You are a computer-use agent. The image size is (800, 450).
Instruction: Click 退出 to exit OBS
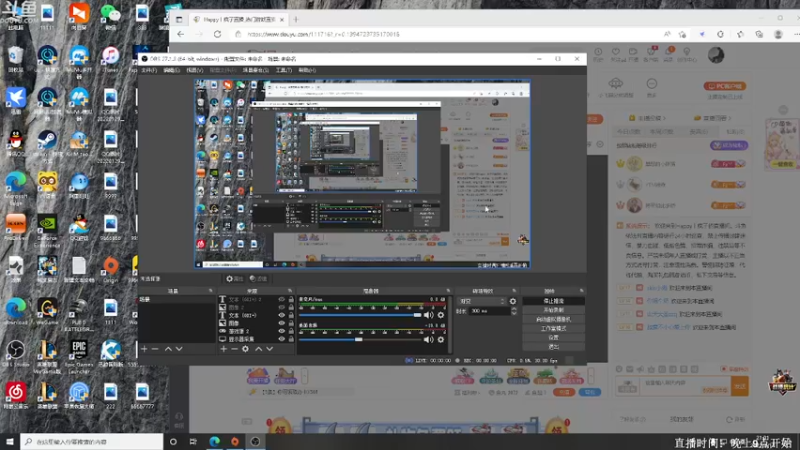pyautogui.click(x=554, y=347)
